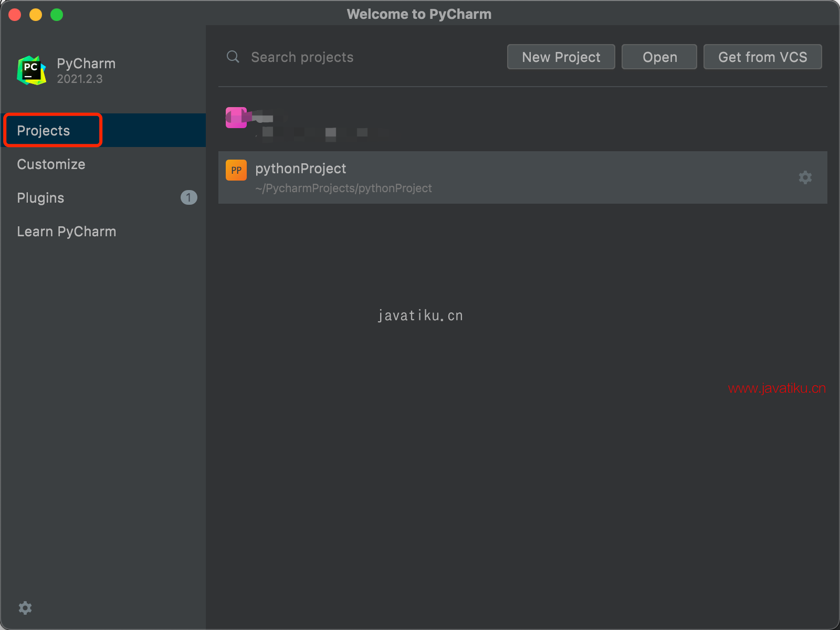
Task: Open the Projects tab in sidebar
Action: [x=103, y=130]
